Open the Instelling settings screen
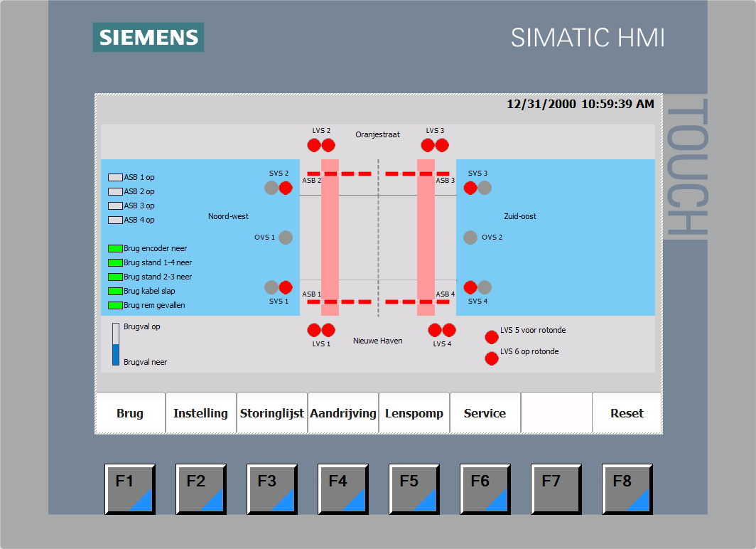This screenshot has height=549, width=756. [x=201, y=413]
